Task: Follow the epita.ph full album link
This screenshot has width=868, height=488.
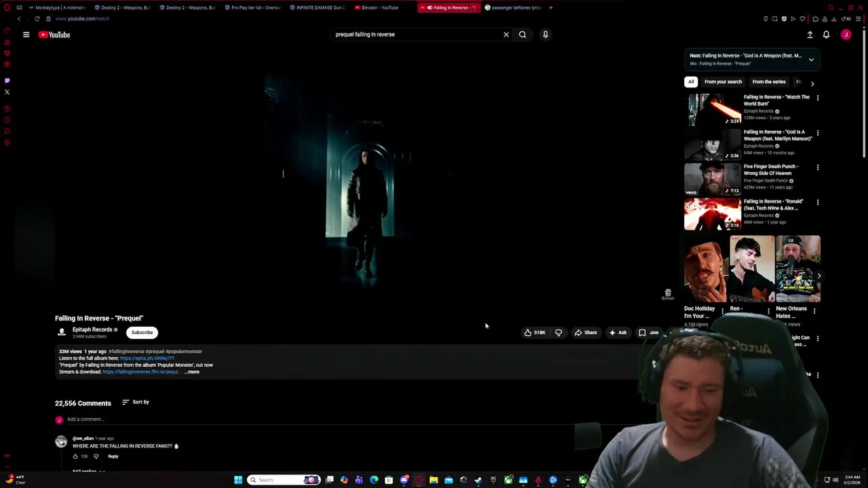Action: (147, 359)
